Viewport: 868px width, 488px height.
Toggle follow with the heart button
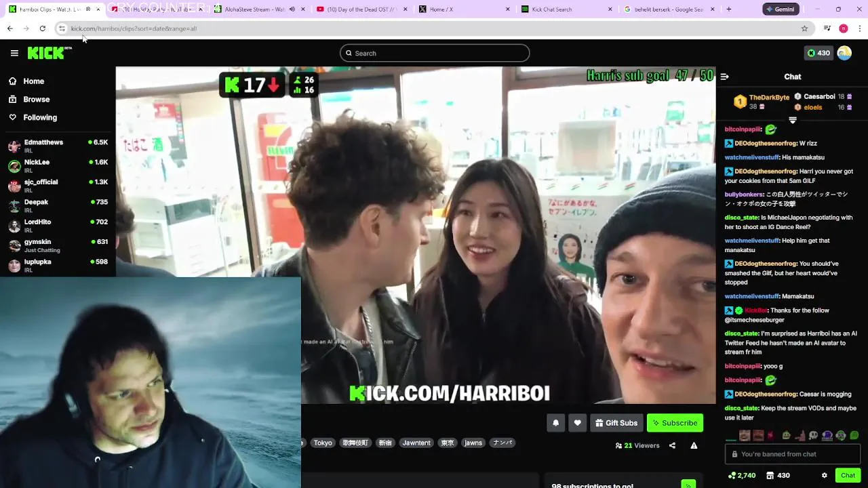coord(577,423)
